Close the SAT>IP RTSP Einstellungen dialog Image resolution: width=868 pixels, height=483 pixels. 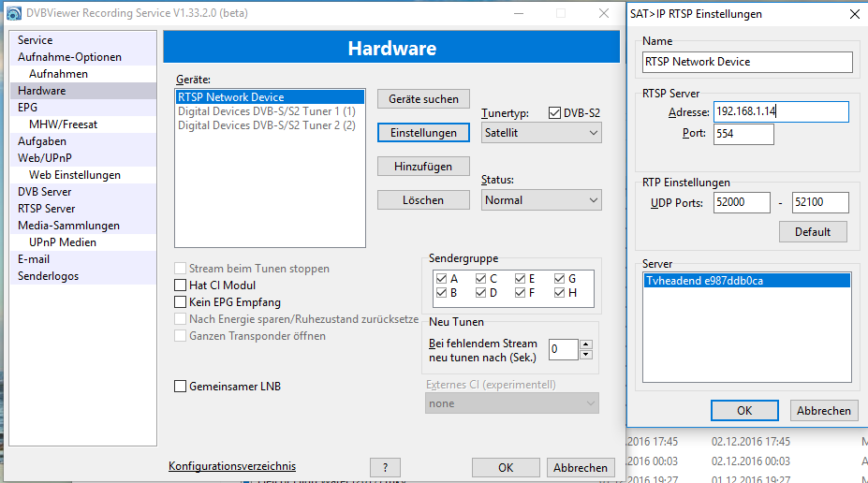855,14
